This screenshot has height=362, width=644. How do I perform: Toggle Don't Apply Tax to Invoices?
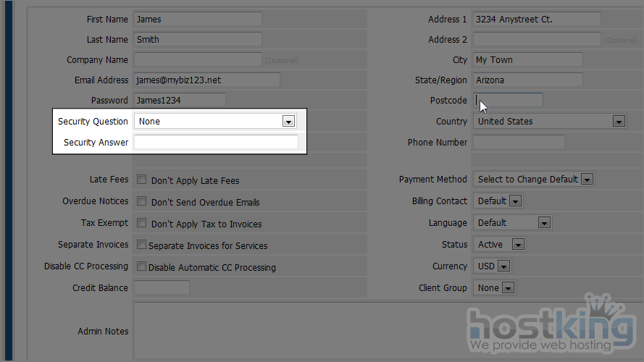click(x=142, y=223)
